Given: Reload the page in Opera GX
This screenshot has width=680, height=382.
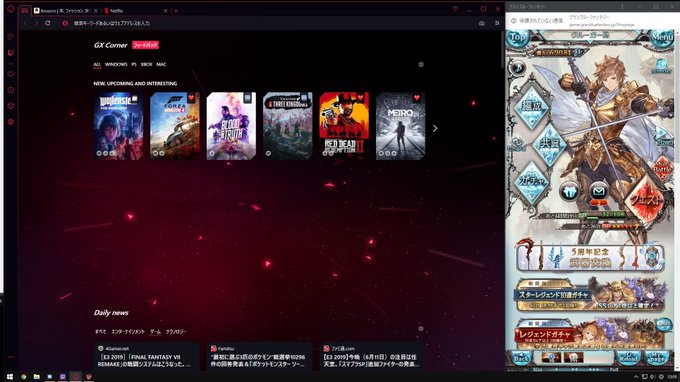Looking at the screenshot, I should pos(48,23).
